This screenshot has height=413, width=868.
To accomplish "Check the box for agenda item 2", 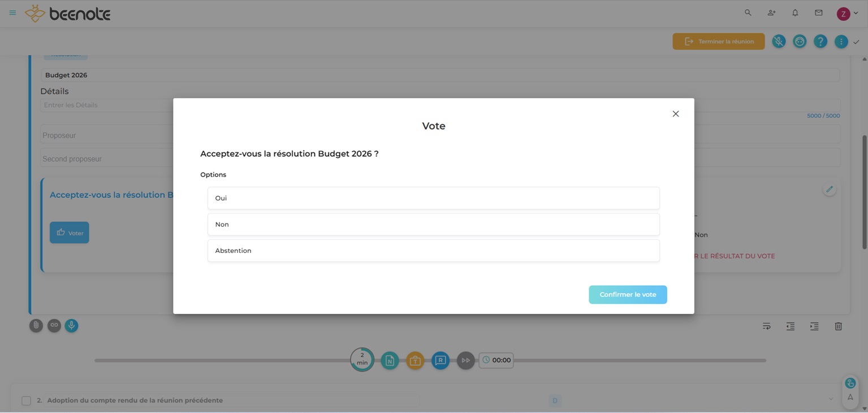I will click(26, 401).
